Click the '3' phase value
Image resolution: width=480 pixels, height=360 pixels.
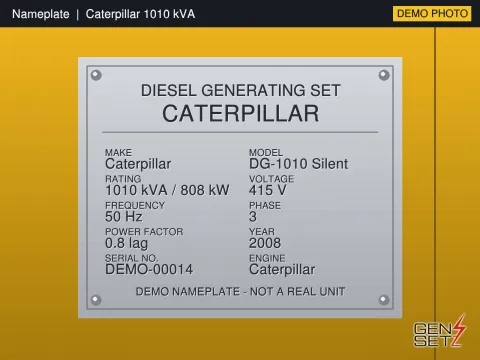pos(253,217)
